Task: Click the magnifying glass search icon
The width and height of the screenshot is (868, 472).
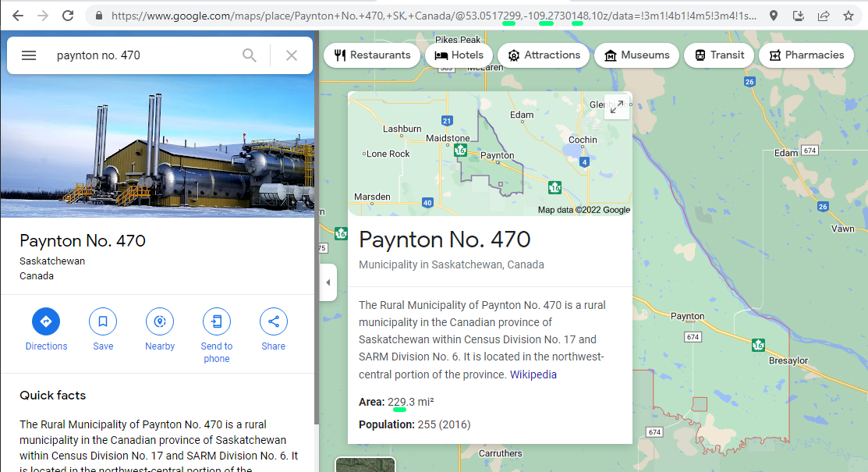Action: (249, 55)
